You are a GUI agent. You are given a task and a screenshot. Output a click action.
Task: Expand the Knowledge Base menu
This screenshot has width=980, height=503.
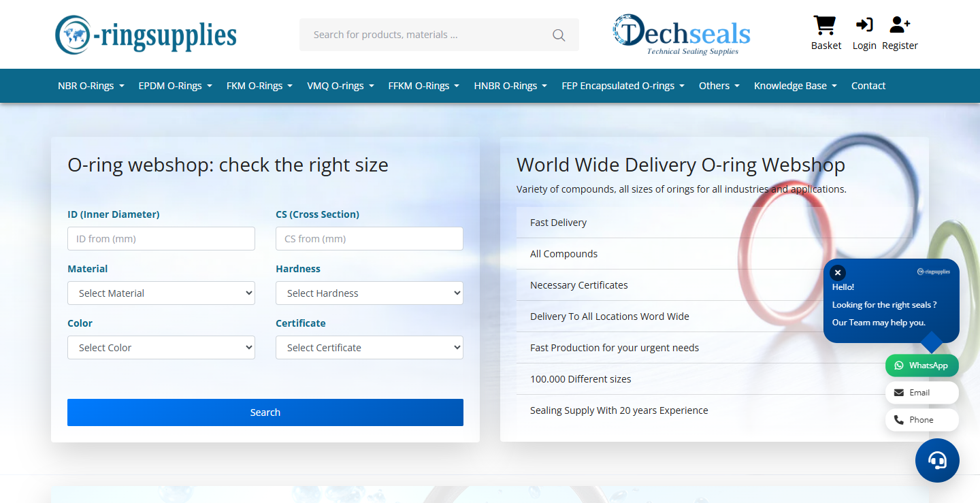[x=796, y=86]
